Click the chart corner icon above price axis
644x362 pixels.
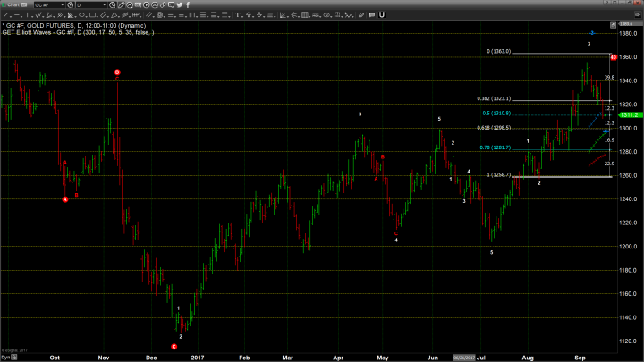click(614, 25)
